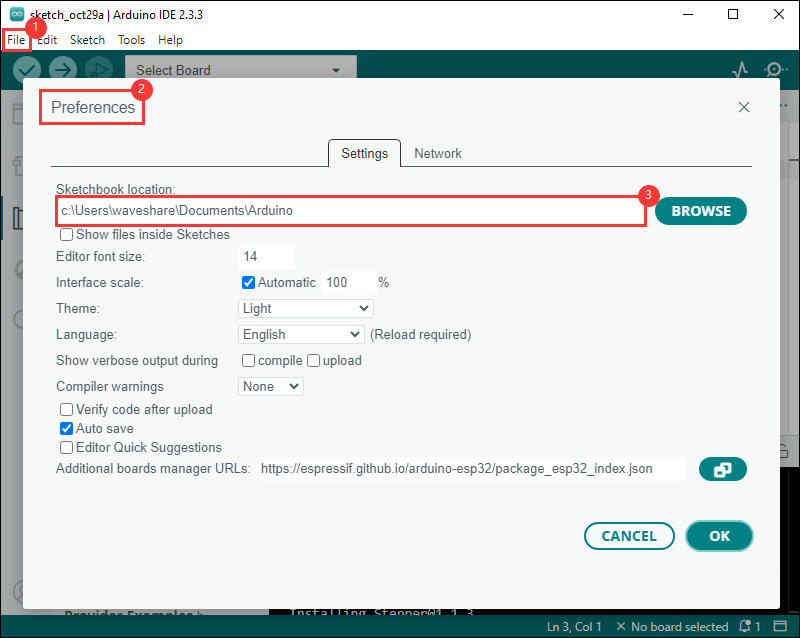Click the 'Compiler warnings' label
The width and height of the screenshot is (800, 638).
click(x=110, y=387)
